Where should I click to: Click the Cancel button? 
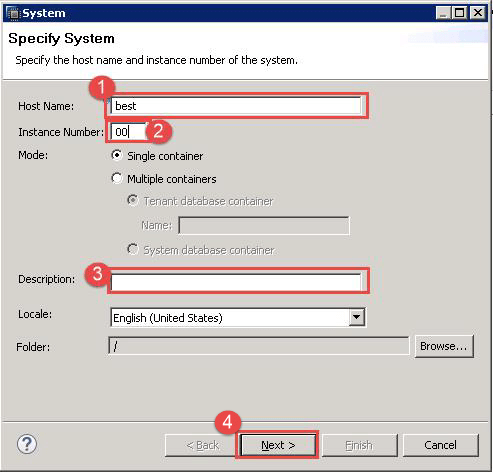(440, 445)
